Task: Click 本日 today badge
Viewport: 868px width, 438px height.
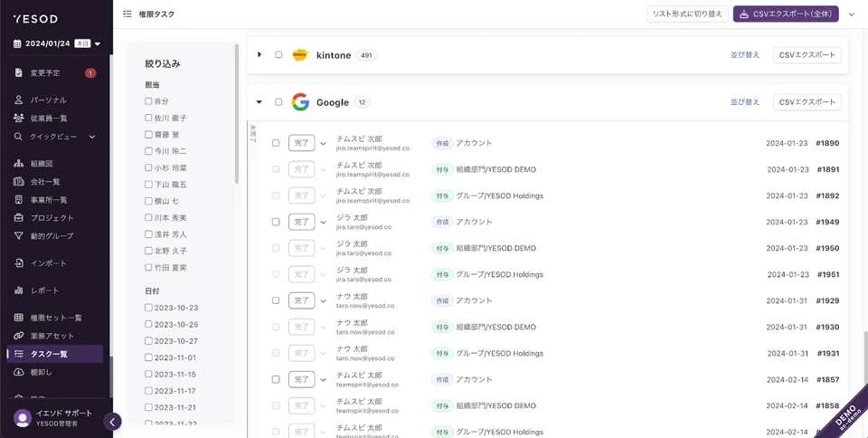Action: 82,43
